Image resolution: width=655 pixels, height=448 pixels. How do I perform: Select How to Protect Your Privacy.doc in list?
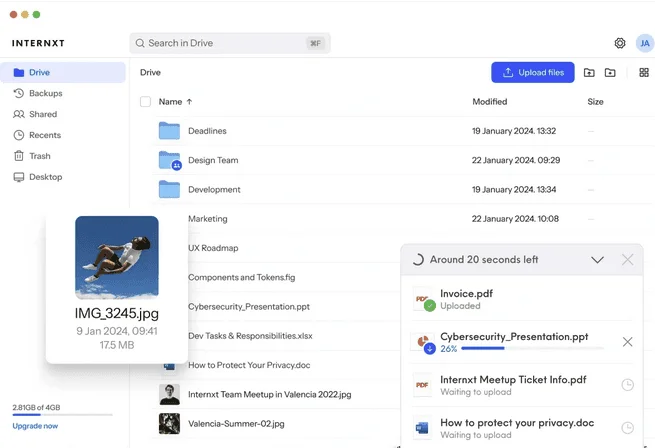coord(249,365)
